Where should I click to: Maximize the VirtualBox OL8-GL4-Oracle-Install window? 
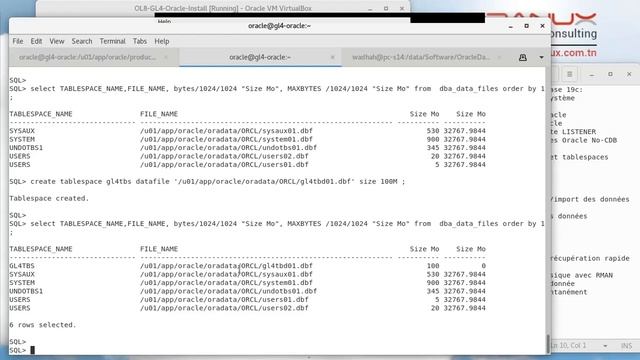(386, 8)
